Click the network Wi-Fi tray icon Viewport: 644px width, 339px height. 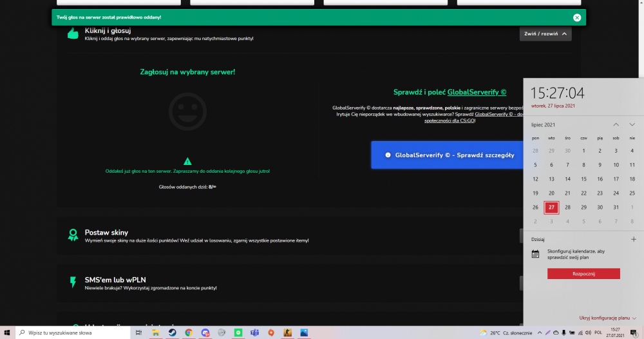(x=580, y=333)
